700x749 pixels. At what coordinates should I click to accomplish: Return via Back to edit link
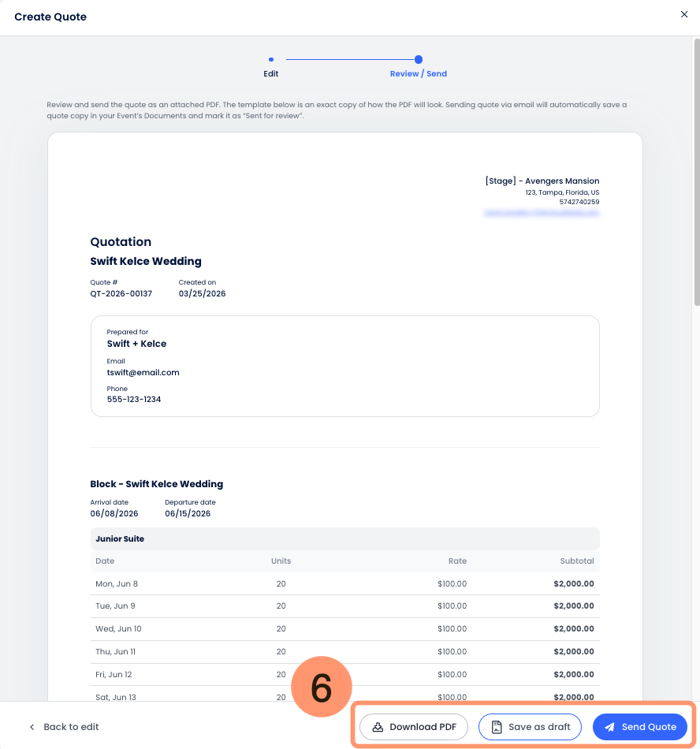tap(71, 727)
